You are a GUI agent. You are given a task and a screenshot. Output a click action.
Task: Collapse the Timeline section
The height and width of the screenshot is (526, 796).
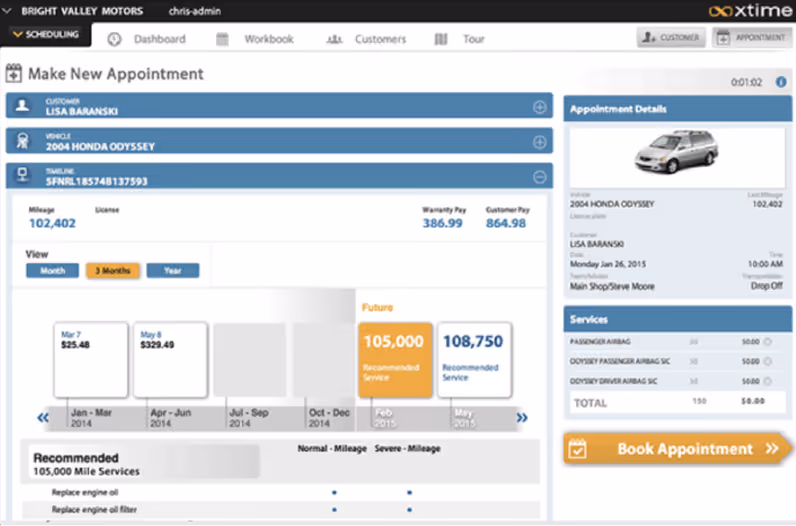(x=540, y=177)
